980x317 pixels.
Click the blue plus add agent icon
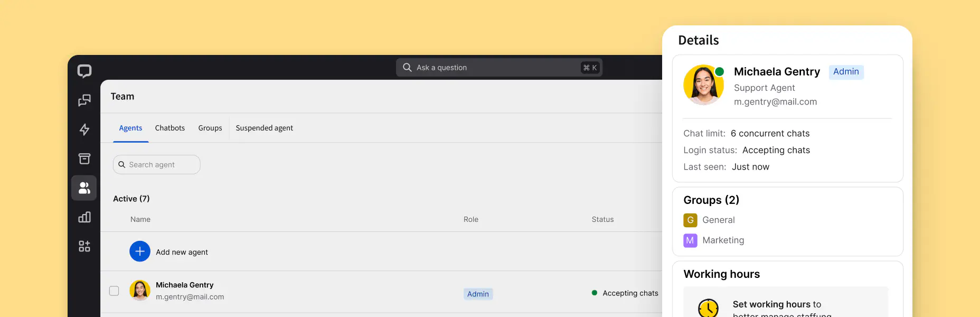(x=140, y=251)
